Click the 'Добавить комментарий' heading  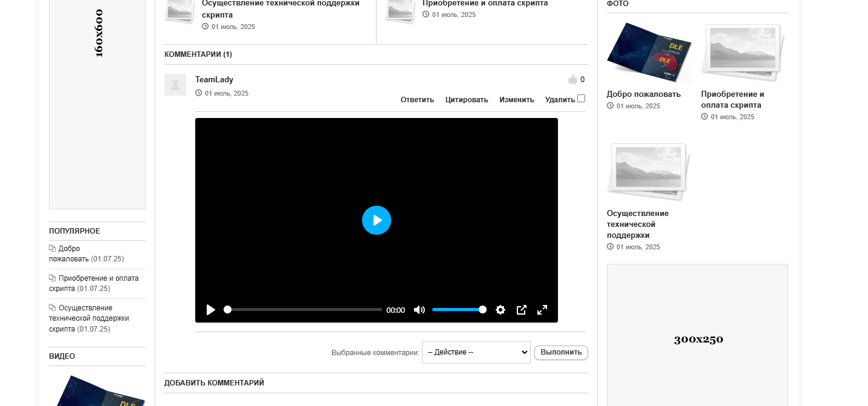(x=214, y=383)
